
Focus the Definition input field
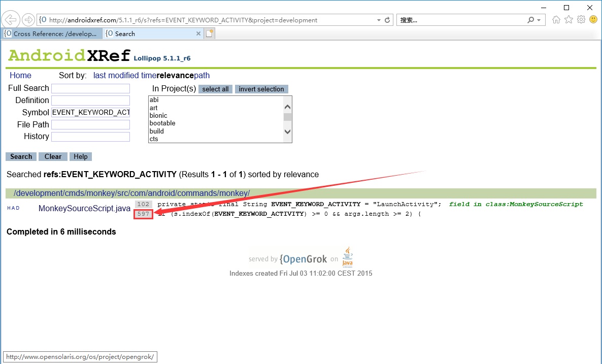click(x=91, y=100)
